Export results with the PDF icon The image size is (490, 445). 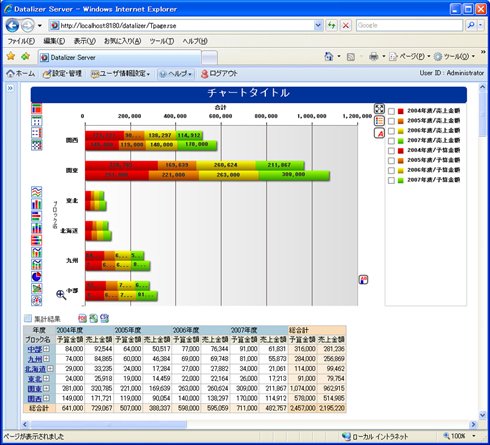coord(82,318)
